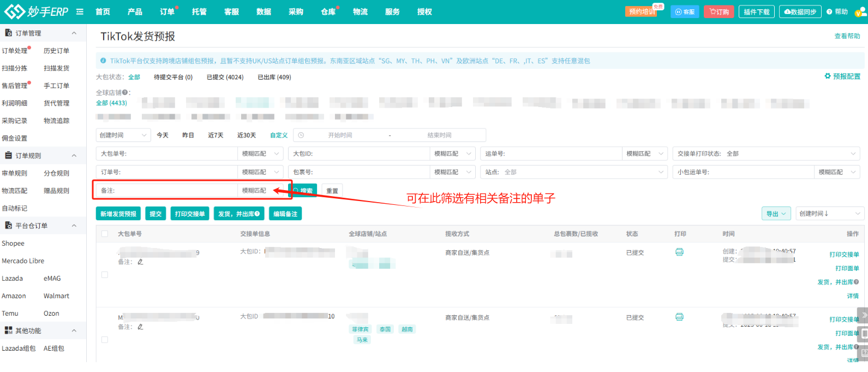
Task: Open Shopee in the sidebar
Action: 13,243
